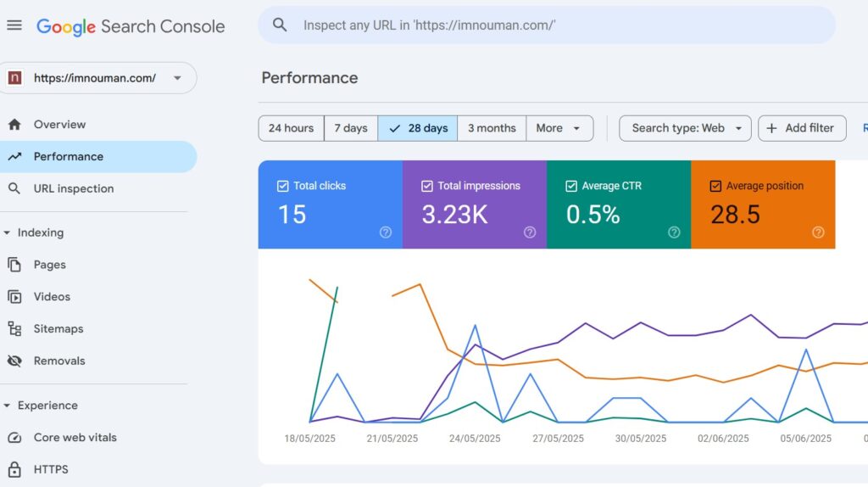Viewport: 868px width, 487px height.
Task: Select the 7 days date range
Action: click(x=351, y=128)
